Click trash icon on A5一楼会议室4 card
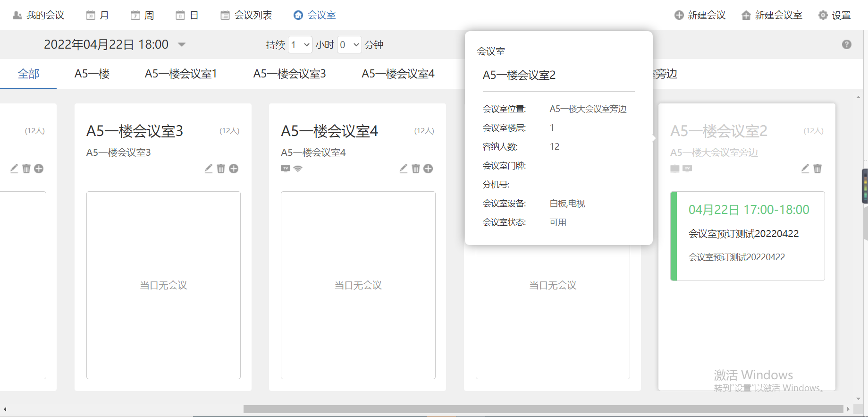 416,169
